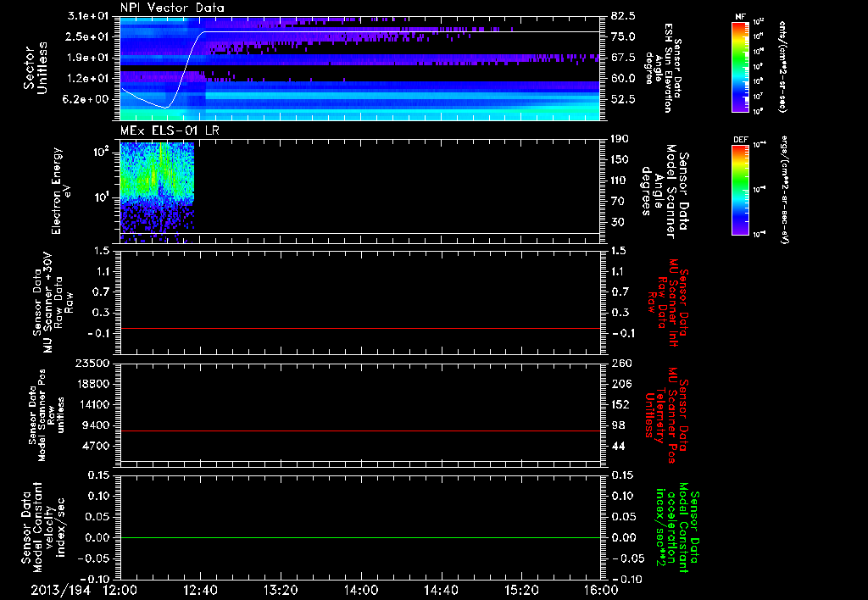The width and height of the screenshot is (868, 600).
Task: Click the 'Sector Unitless' axis title
Action: (36, 69)
